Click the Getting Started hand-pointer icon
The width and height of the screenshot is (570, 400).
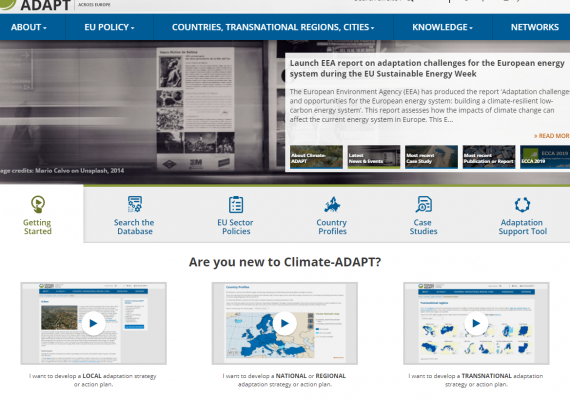click(x=38, y=204)
